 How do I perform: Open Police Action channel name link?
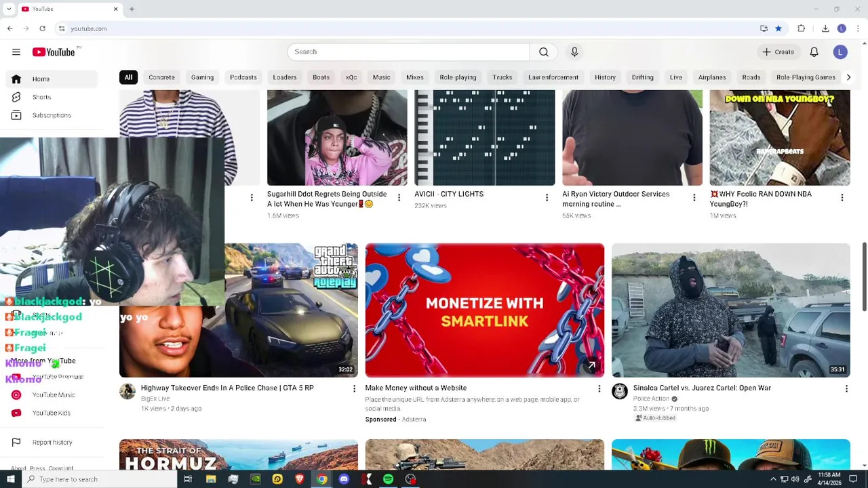651,399
